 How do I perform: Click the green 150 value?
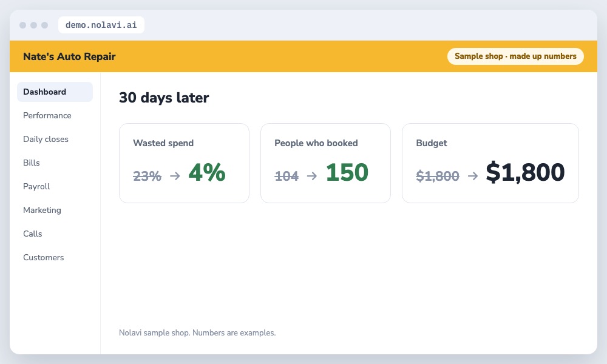(347, 172)
